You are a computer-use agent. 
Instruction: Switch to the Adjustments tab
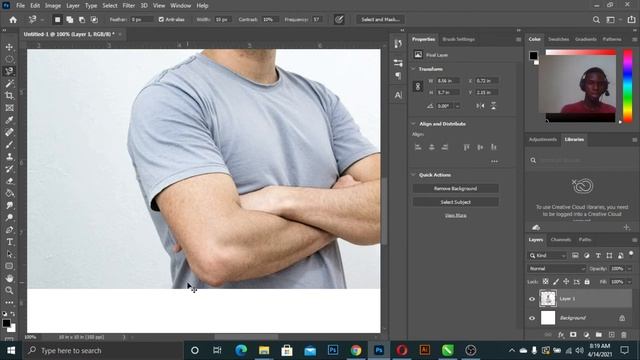(x=542, y=140)
